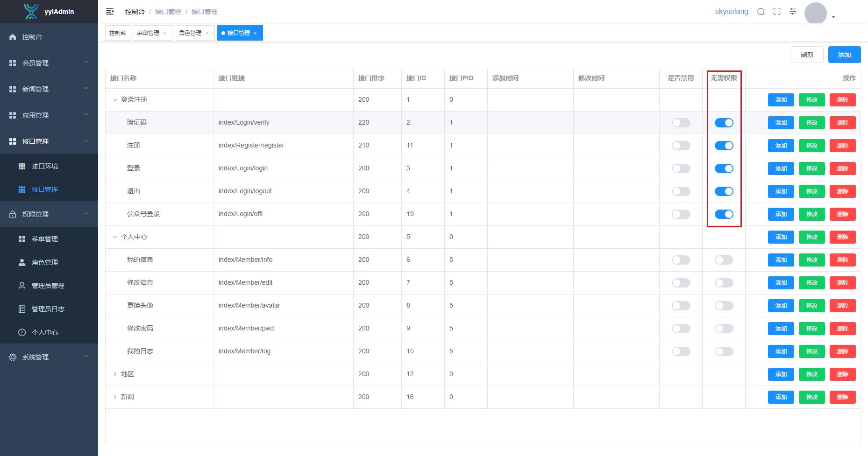Open the search magnifier icon in header
This screenshot has width=868, height=456.
[761, 12]
